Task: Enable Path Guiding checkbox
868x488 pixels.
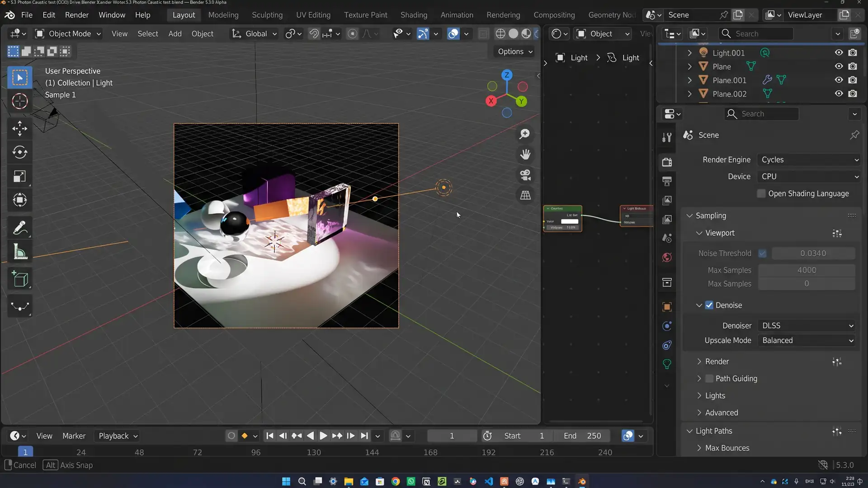Action: click(x=709, y=379)
